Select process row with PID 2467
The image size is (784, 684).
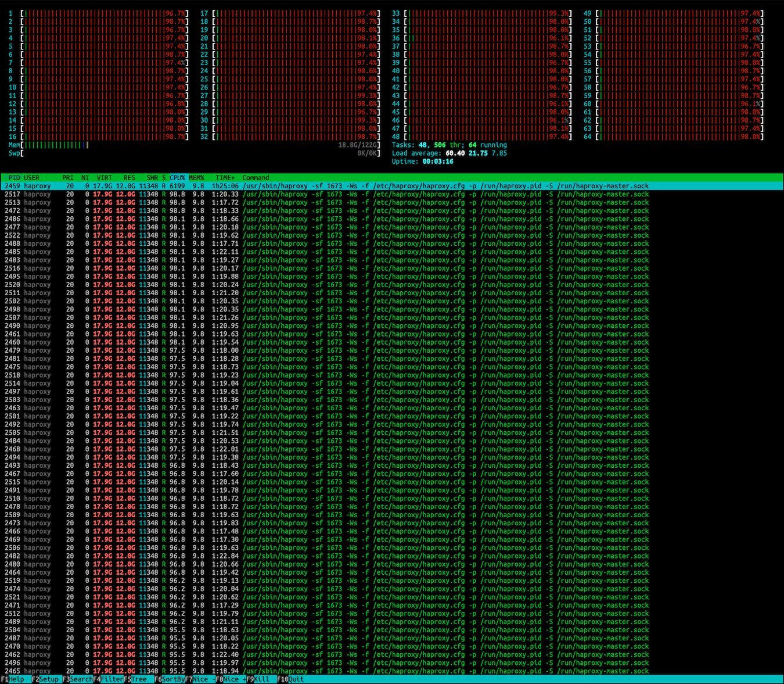(391, 474)
